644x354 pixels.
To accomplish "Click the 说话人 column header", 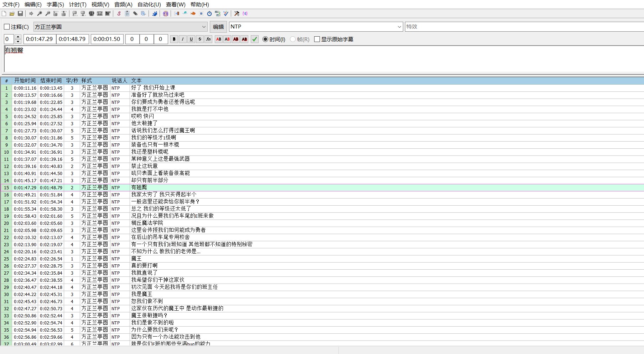I will tap(119, 81).
